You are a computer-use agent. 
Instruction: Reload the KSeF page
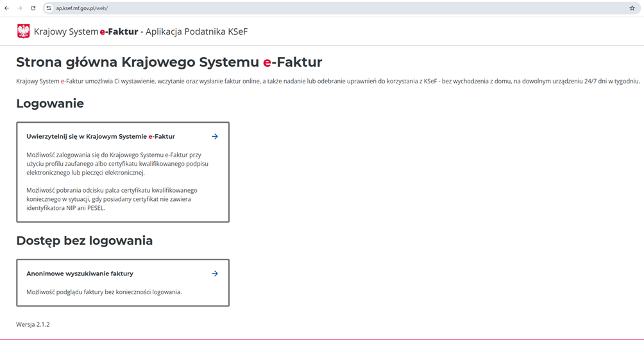33,8
